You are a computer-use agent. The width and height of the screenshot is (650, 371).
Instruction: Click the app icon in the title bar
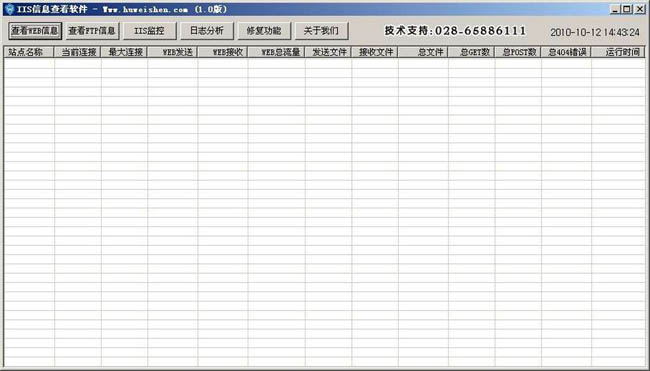10,9
